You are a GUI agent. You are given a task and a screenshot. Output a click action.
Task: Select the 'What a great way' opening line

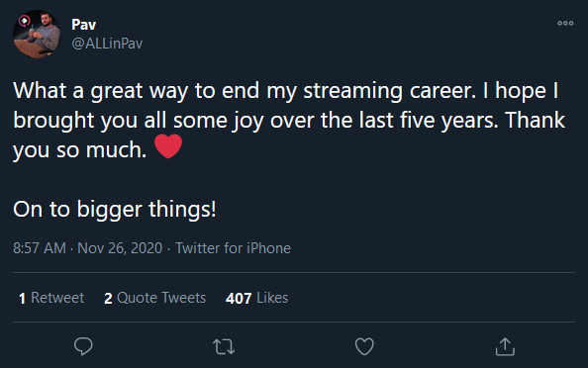[101, 91]
